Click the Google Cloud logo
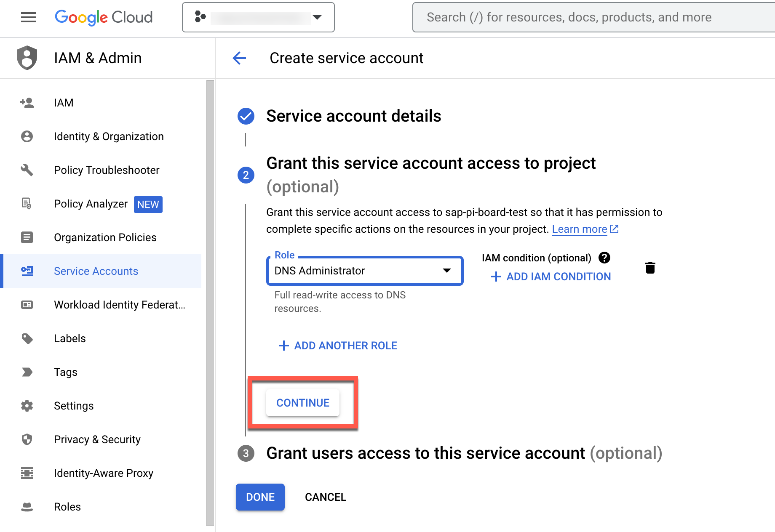The width and height of the screenshot is (775, 532). coord(104,17)
